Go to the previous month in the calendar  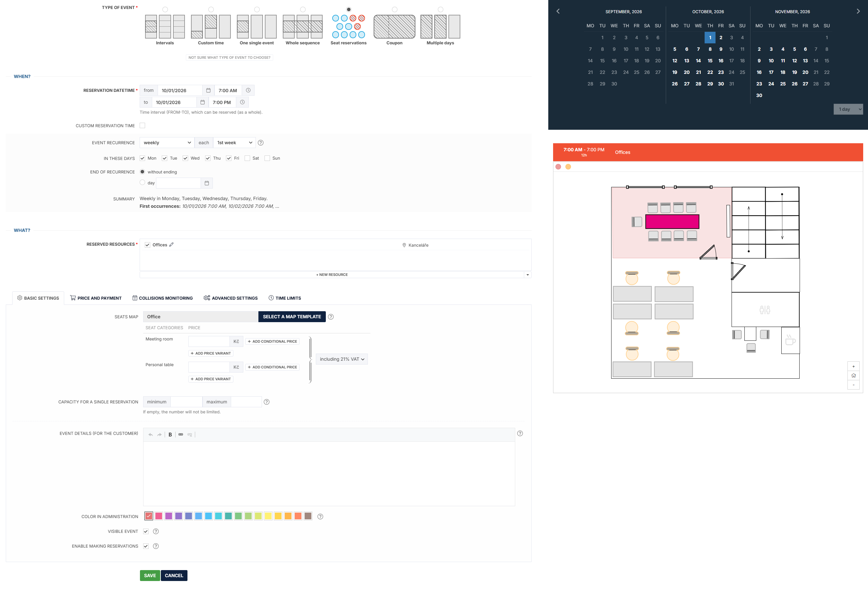[558, 11]
